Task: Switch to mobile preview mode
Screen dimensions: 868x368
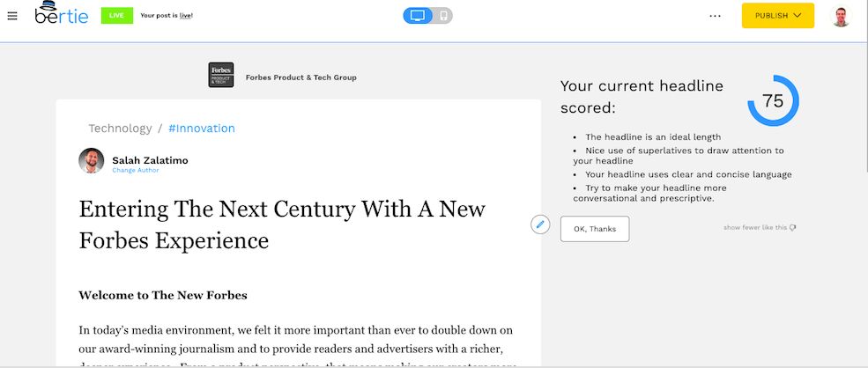Action: (442, 16)
